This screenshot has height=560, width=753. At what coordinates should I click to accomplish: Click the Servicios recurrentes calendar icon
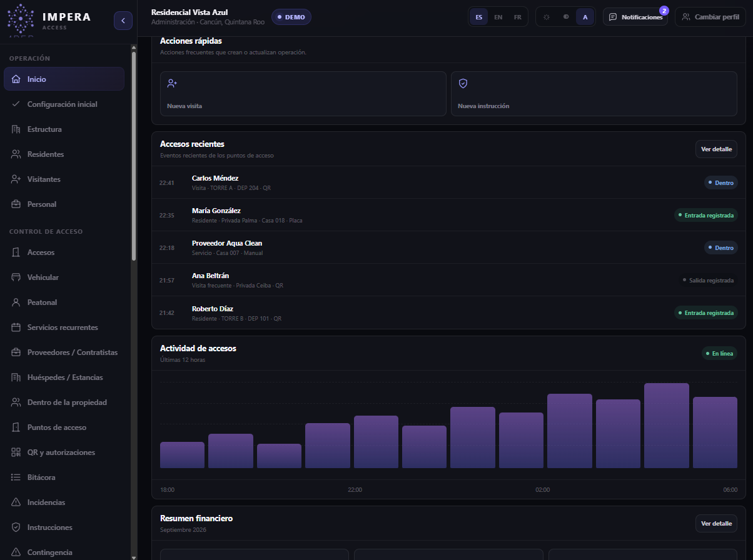point(16,327)
